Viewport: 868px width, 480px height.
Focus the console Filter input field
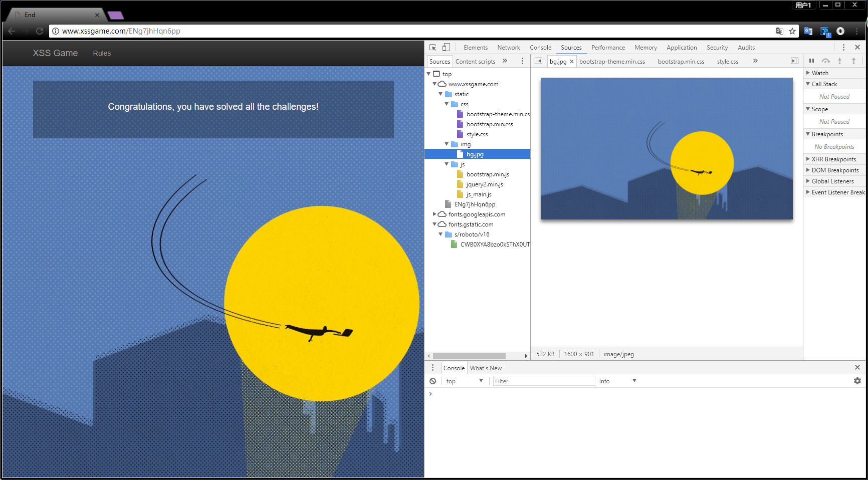[544, 381]
